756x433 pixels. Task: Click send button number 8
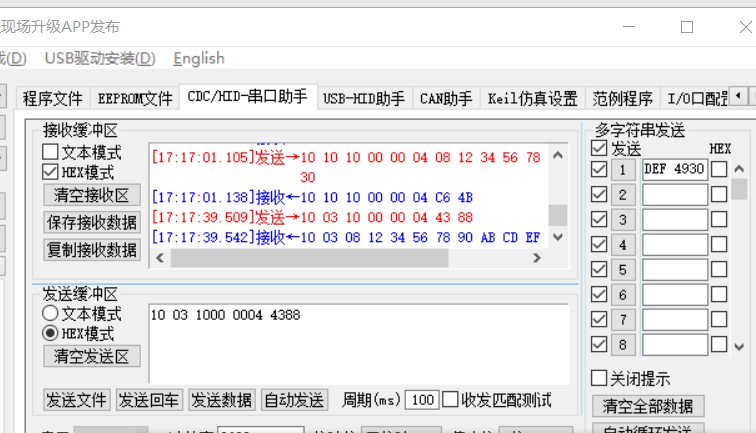click(x=623, y=345)
